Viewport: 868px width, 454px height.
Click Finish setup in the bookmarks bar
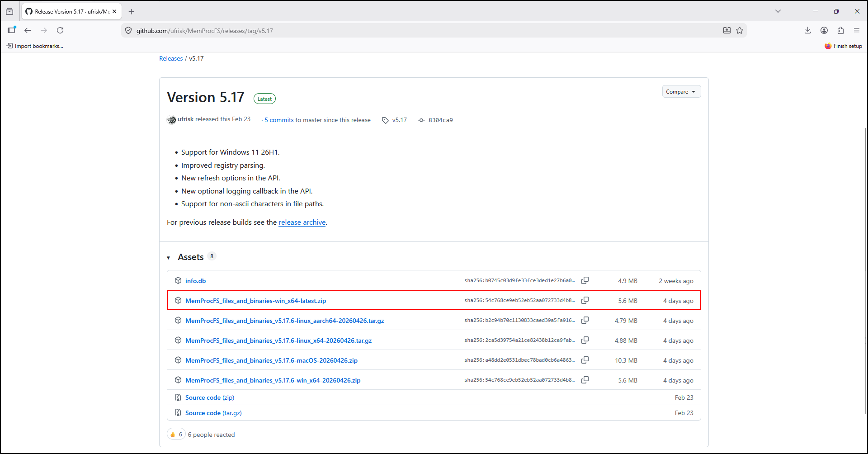pos(843,46)
